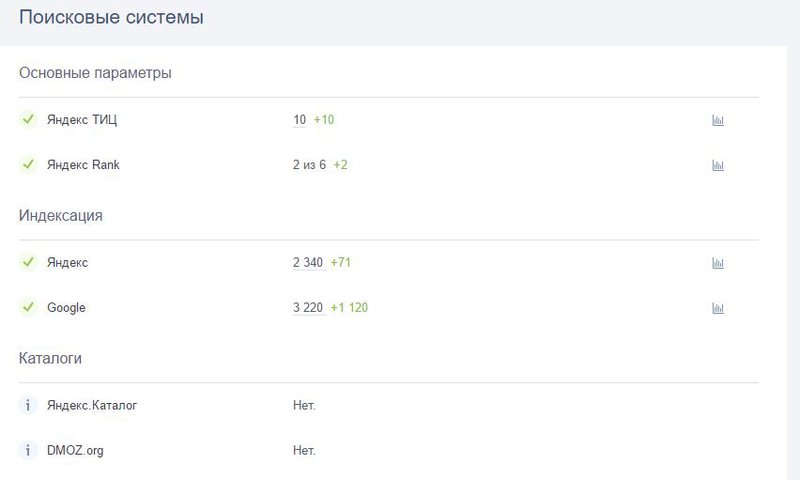Click the green checkmark beside Google
Image resolution: width=800 pixels, height=480 pixels.
tap(28, 308)
